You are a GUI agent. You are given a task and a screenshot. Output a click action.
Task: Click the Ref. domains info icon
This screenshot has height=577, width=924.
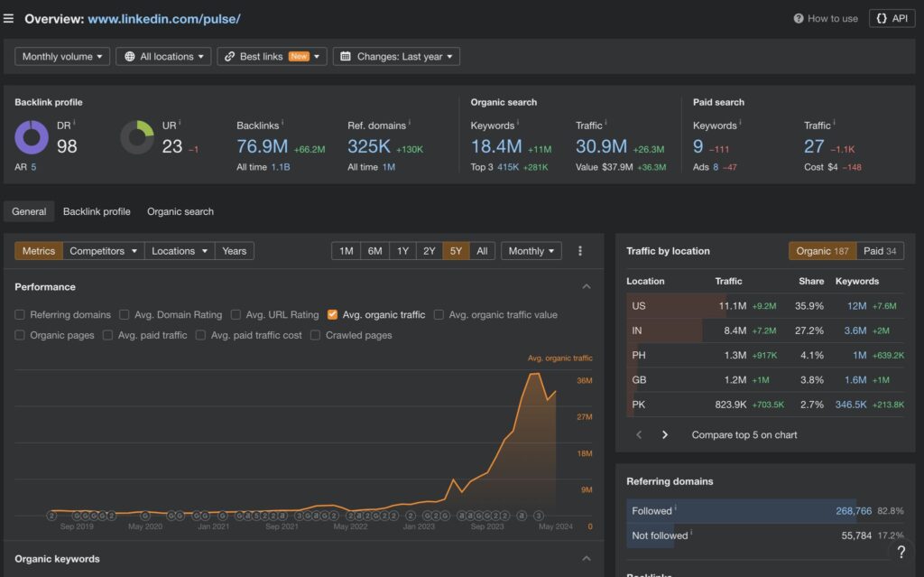pos(410,123)
